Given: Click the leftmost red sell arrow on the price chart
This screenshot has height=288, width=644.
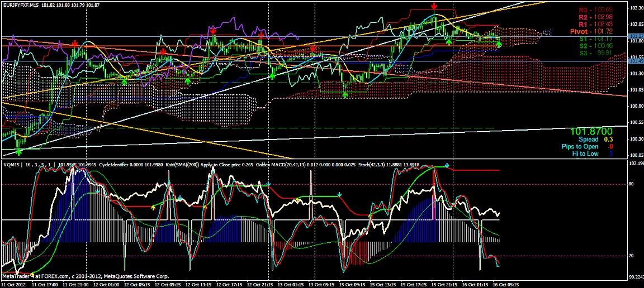Looking at the screenshot, I should coord(75,44).
